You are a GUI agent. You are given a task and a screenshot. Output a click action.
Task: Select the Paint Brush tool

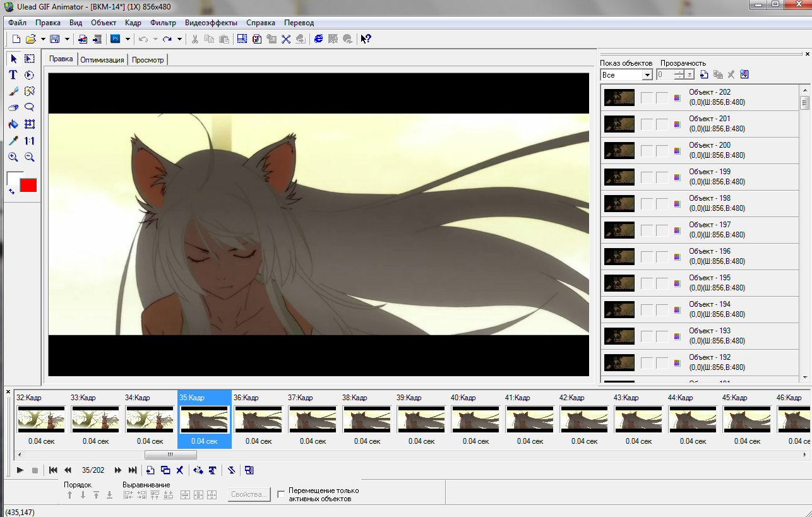point(13,92)
